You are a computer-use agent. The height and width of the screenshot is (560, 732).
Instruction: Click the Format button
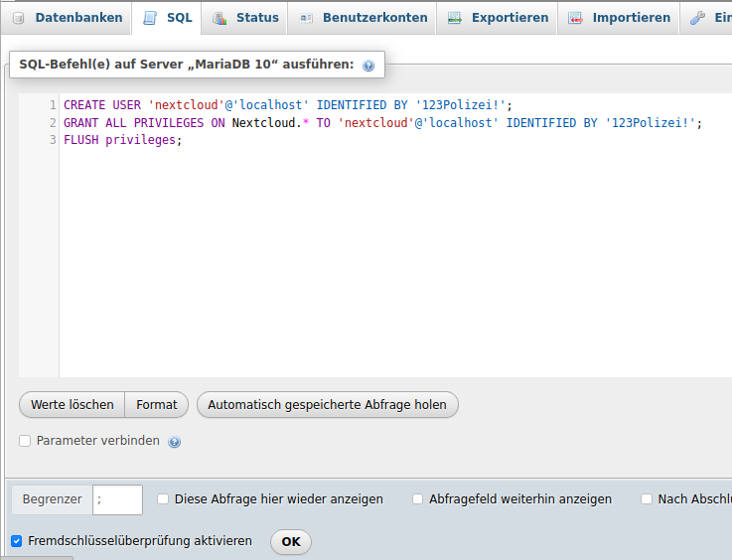(x=157, y=404)
